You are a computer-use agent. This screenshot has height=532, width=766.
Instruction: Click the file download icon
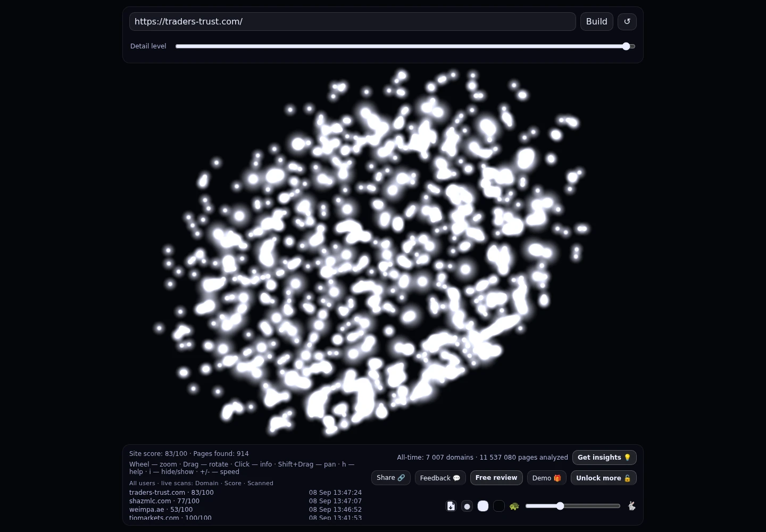click(451, 506)
